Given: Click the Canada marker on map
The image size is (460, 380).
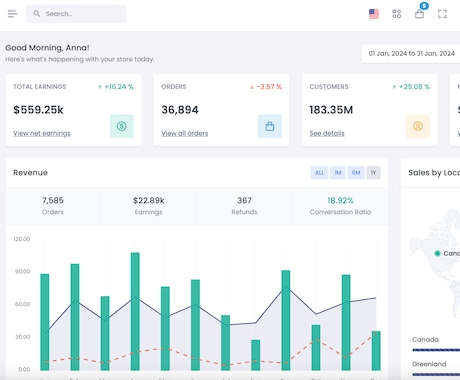Looking at the screenshot, I should [437, 253].
